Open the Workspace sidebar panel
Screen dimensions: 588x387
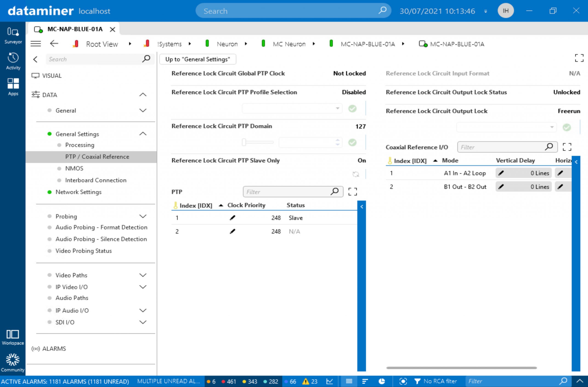pos(13,337)
